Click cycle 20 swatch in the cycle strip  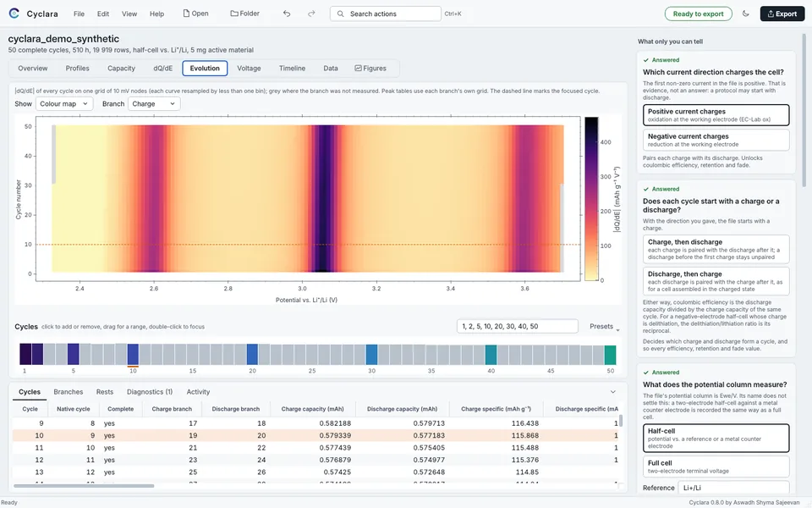[x=252, y=354]
